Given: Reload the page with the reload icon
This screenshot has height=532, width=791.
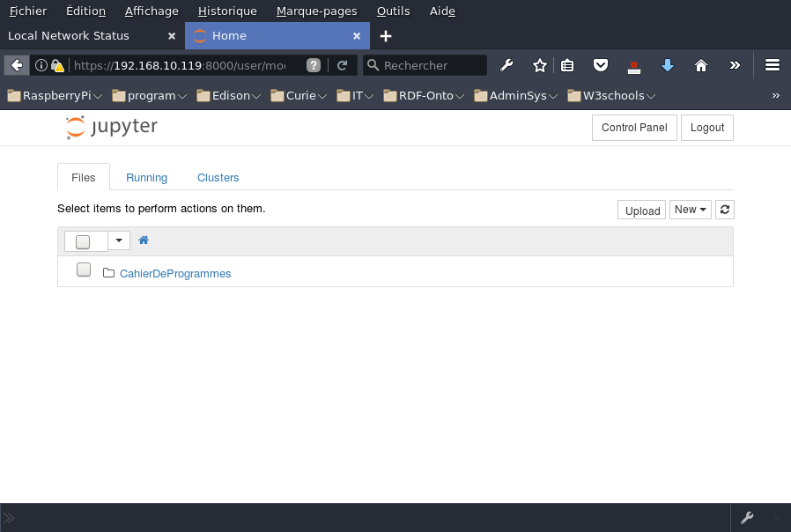Looking at the screenshot, I should [342, 65].
